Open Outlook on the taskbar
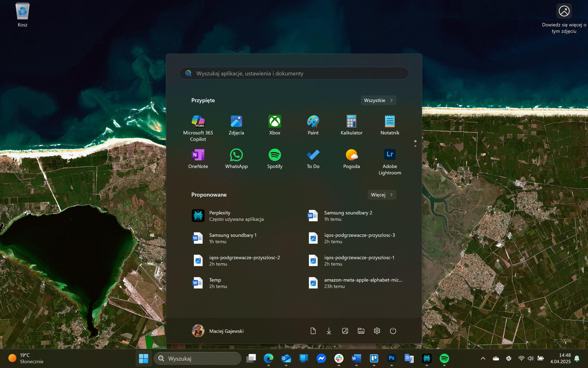The image size is (588, 368). click(286, 358)
